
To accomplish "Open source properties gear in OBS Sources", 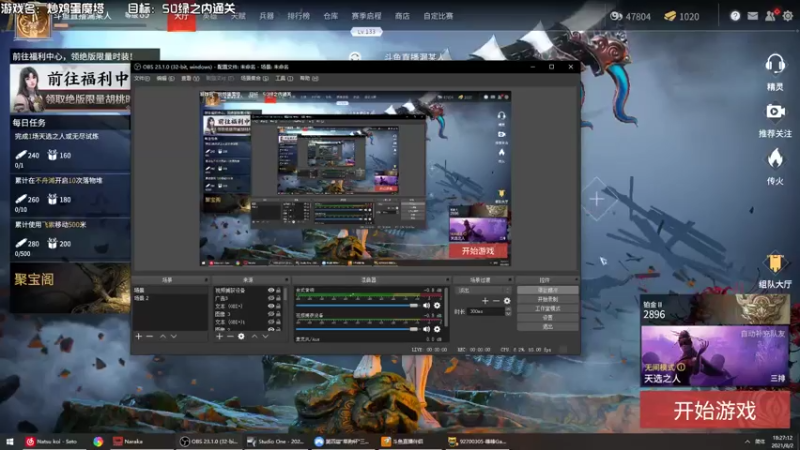I will pyautogui.click(x=241, y=336).
